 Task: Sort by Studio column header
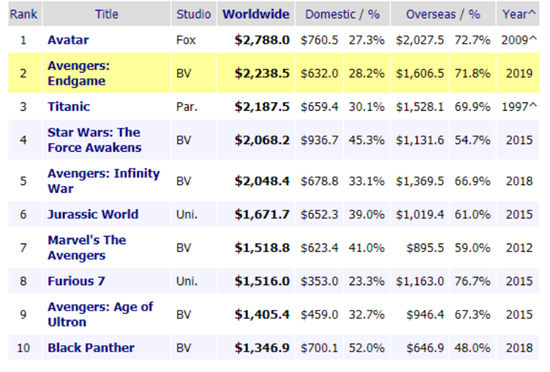[x=194, y=14]
